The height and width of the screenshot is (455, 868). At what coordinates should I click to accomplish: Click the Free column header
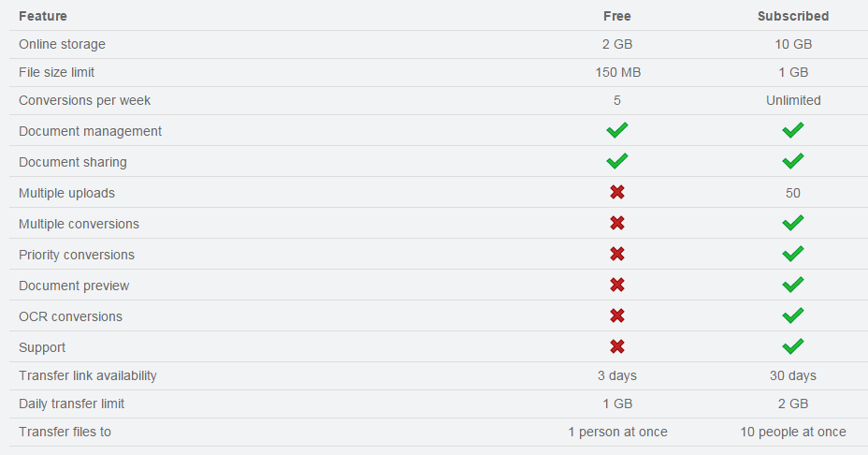coord(617,16)
